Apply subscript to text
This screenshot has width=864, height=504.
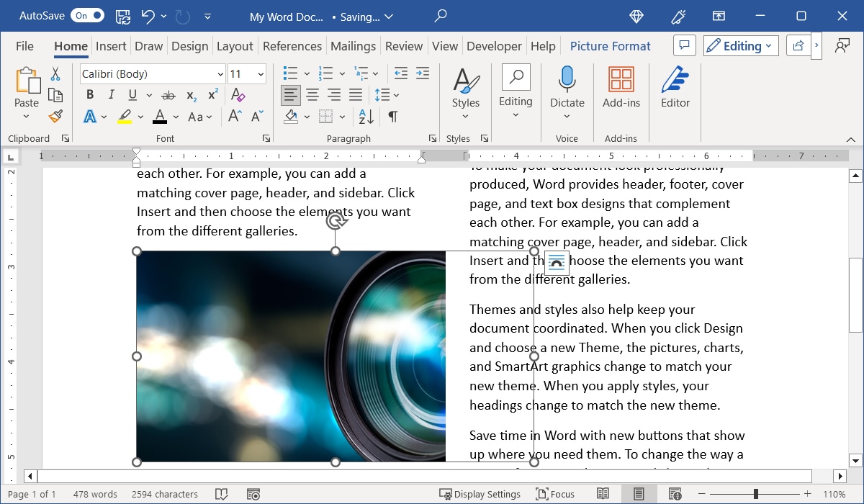[191, 94]
